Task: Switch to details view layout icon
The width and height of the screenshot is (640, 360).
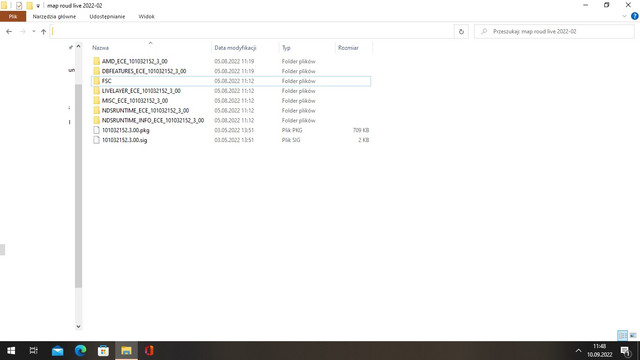Action: (x=622, y=336)
